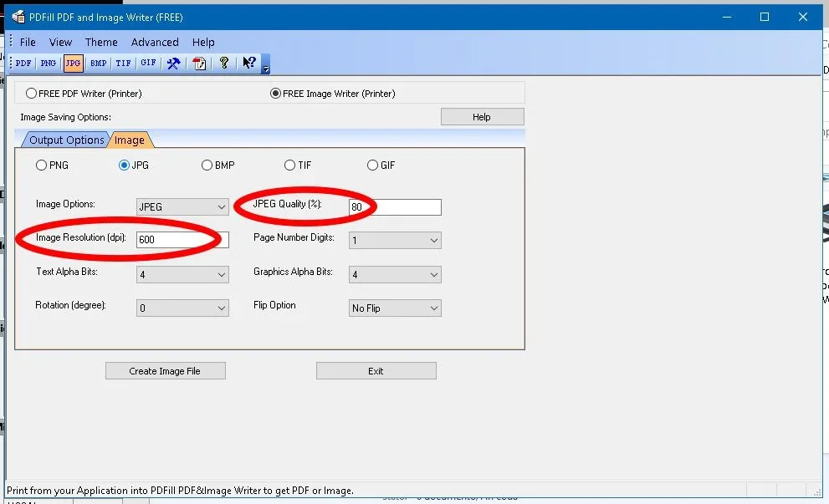Open the hammer tools options icon

click(x=173, y=64)
